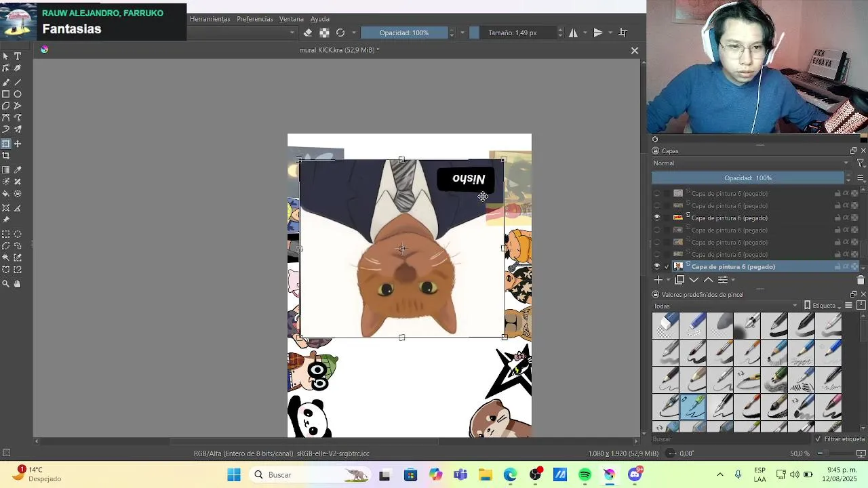868x488 pixels.
Task: Open the Preferencias menu
Action: point(255,19)
